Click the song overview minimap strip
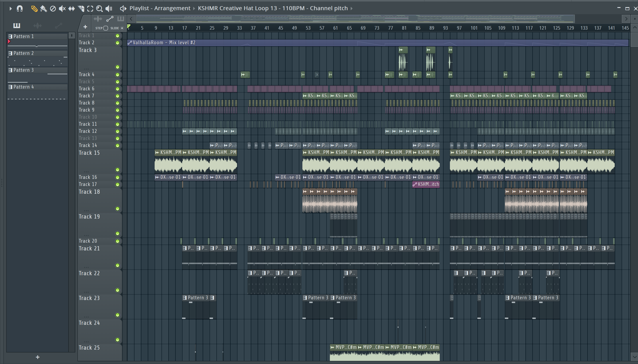The height and width of the screenshot is (364, 638). [355, 19]
